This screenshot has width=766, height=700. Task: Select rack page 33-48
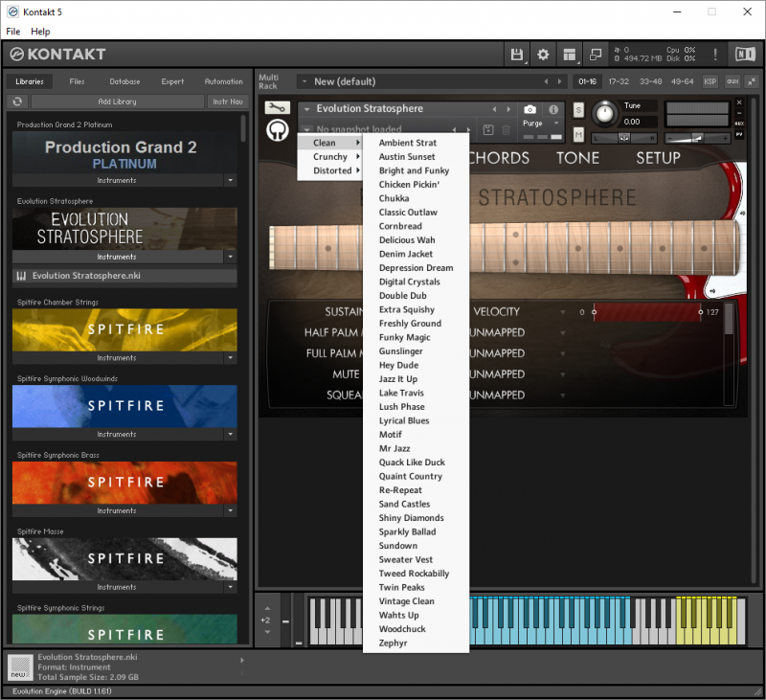(650, 81)
